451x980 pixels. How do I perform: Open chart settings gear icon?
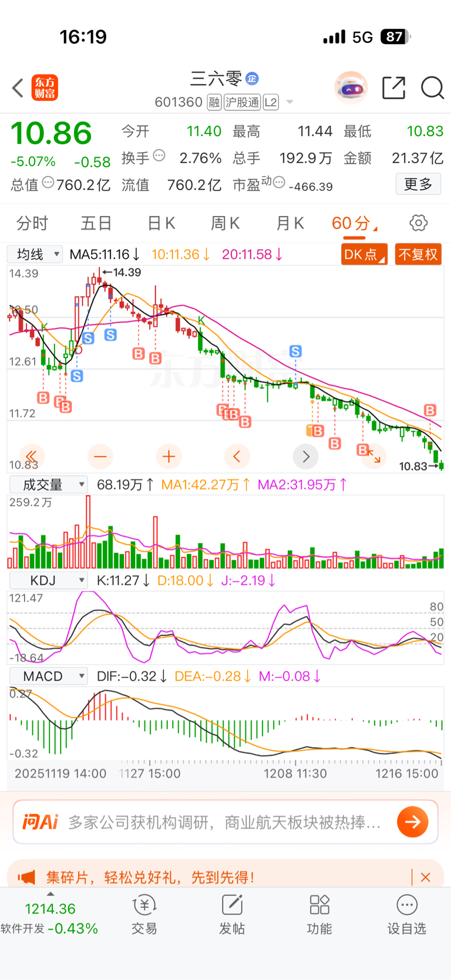click(418, 223)
